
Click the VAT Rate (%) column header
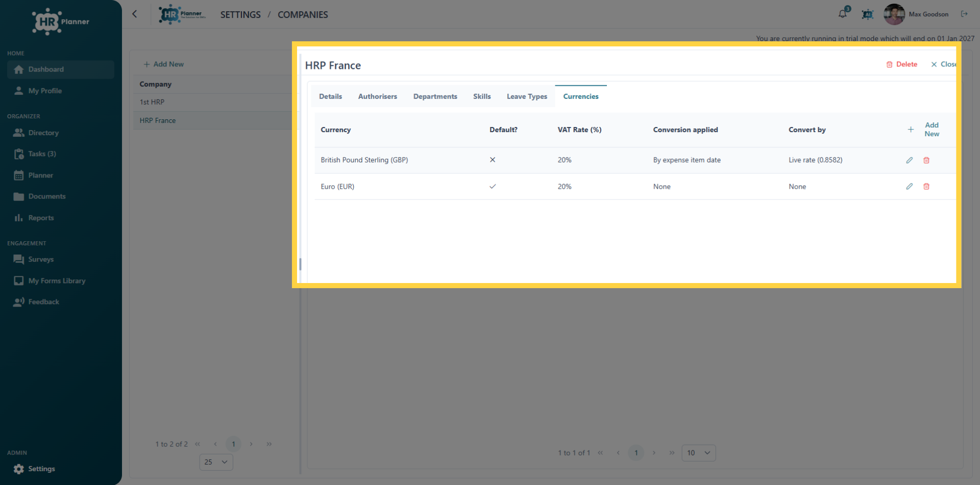579,130
